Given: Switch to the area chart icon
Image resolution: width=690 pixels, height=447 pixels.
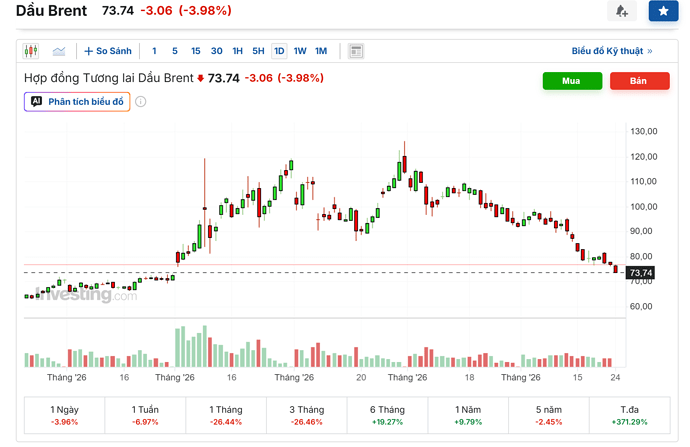Looking at the screenshot, I should point(59,51).
